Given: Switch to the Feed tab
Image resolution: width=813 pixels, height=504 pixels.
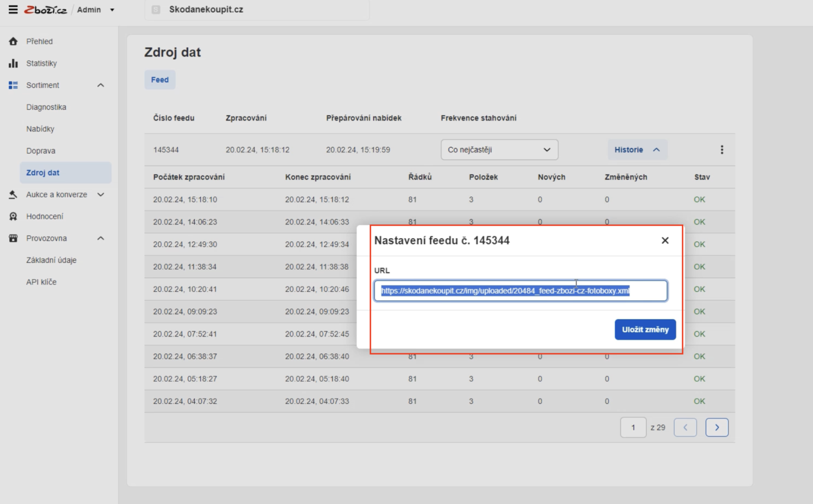Looking at the screenshot, I should coord(160,80).
